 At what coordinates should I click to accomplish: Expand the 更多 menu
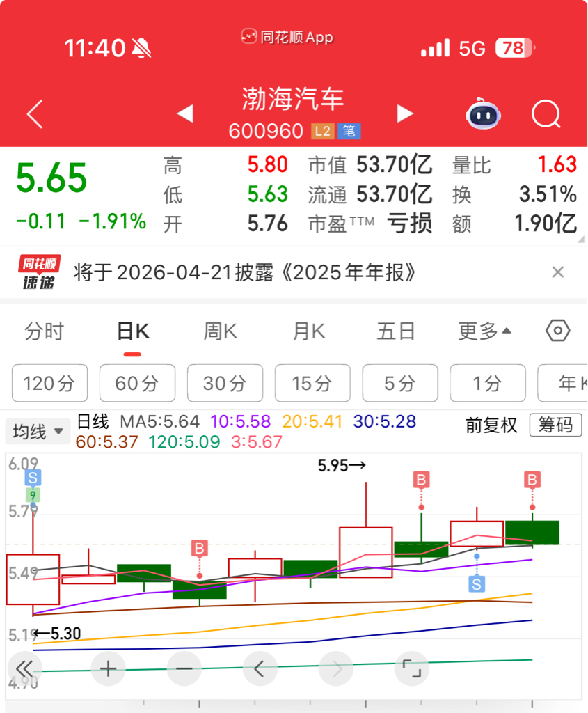tap(484, 331)
